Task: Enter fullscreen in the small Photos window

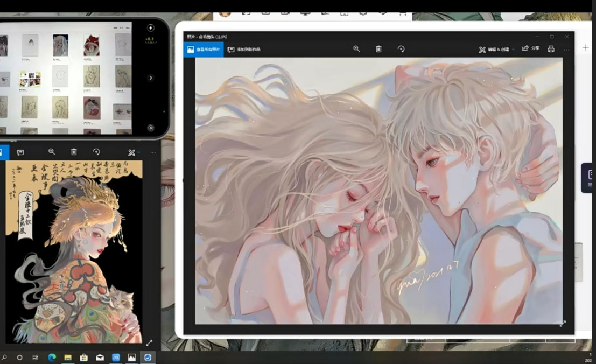Action: click(x=149, y=342)
